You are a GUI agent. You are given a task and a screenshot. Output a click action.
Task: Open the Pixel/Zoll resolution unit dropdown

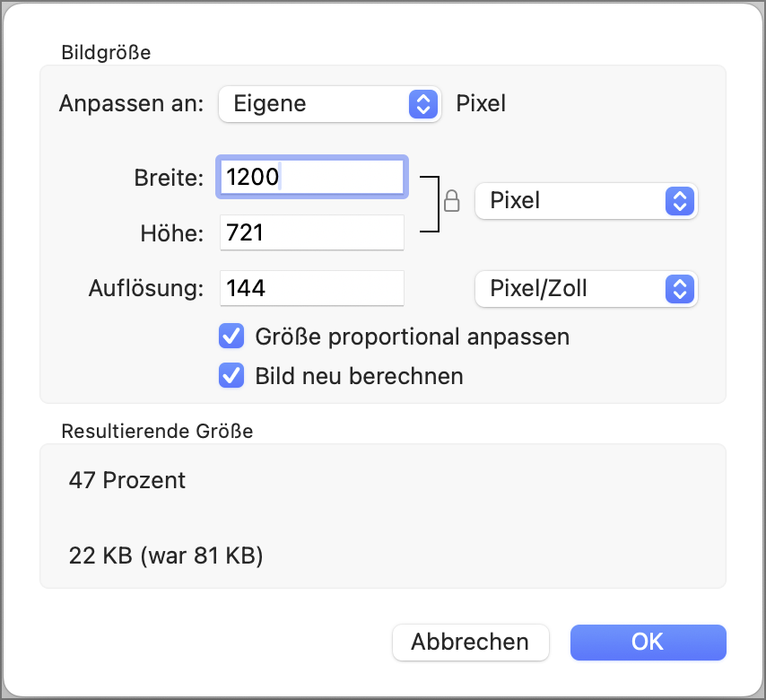pyautogui.click(x=586, y=288)
